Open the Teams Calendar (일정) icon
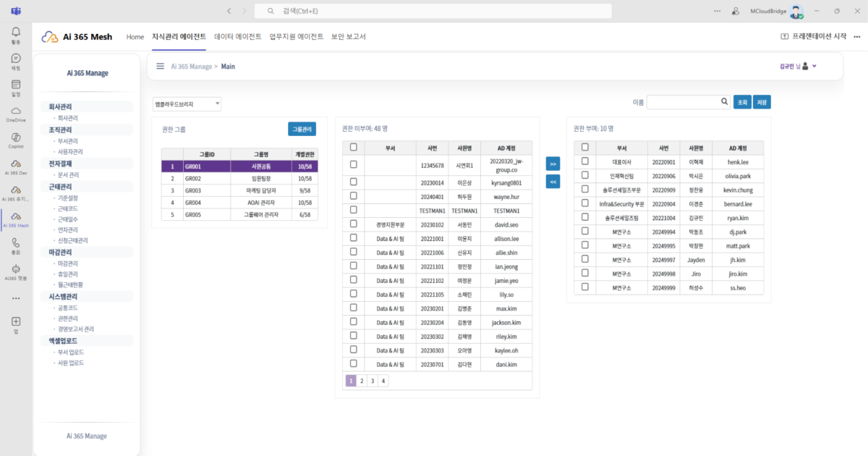This screenshot has width=868, height=456. click(x=16, y=85)
